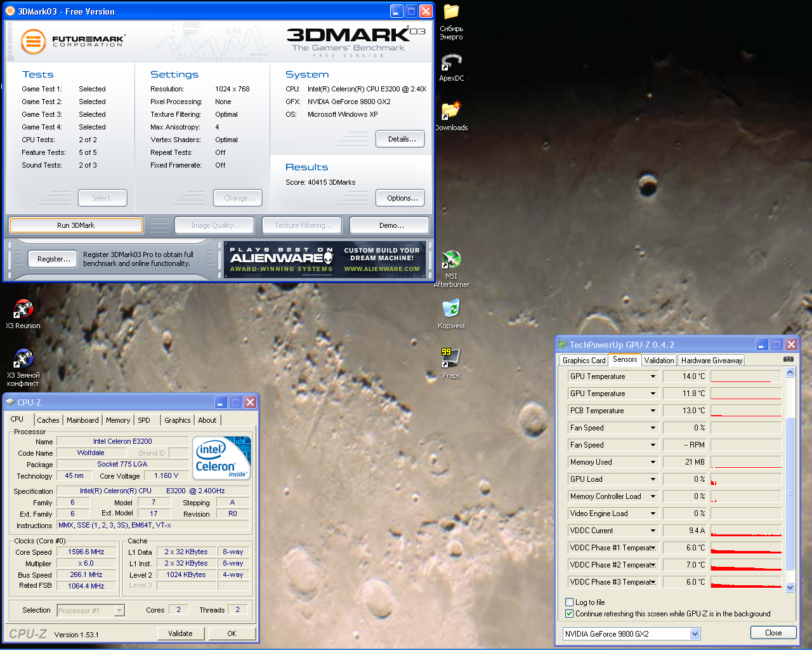Click the Run 3DMark button
The width and height of the screenshot is (812, 650).
75,225
